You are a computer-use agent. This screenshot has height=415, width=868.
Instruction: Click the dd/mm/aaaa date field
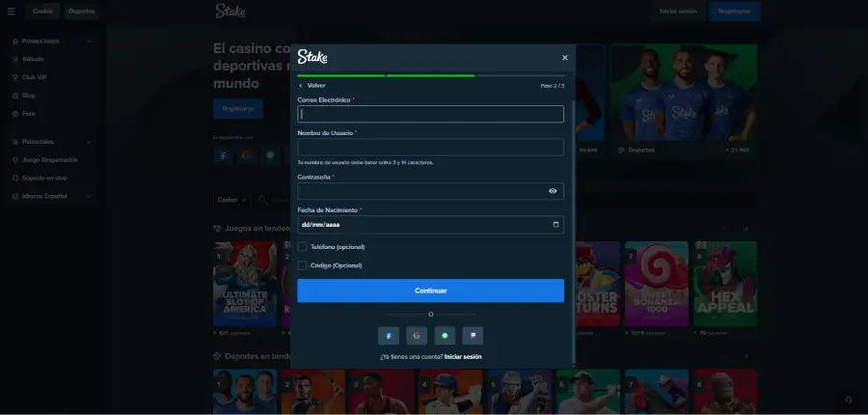coord(431,225)
